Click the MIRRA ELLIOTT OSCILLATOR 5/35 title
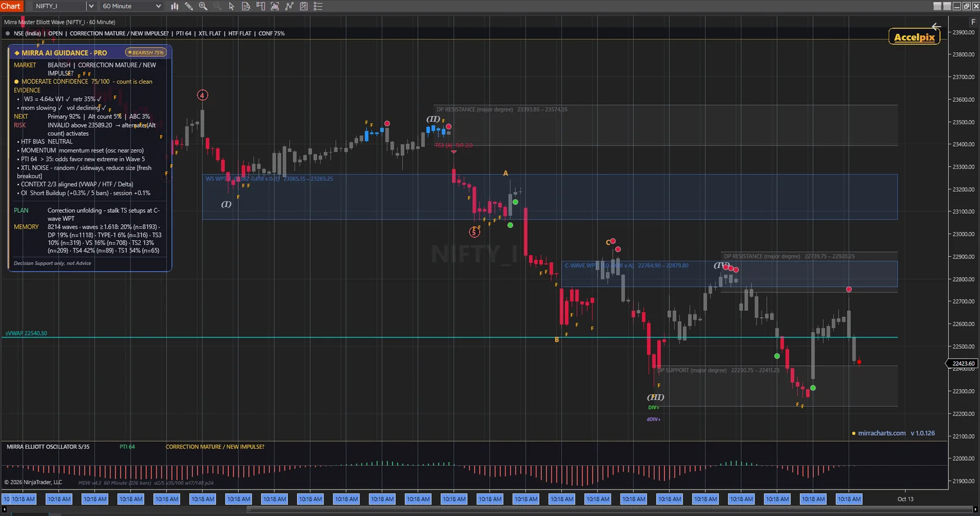This screenshot has height=516, width=980. point(48,447)
